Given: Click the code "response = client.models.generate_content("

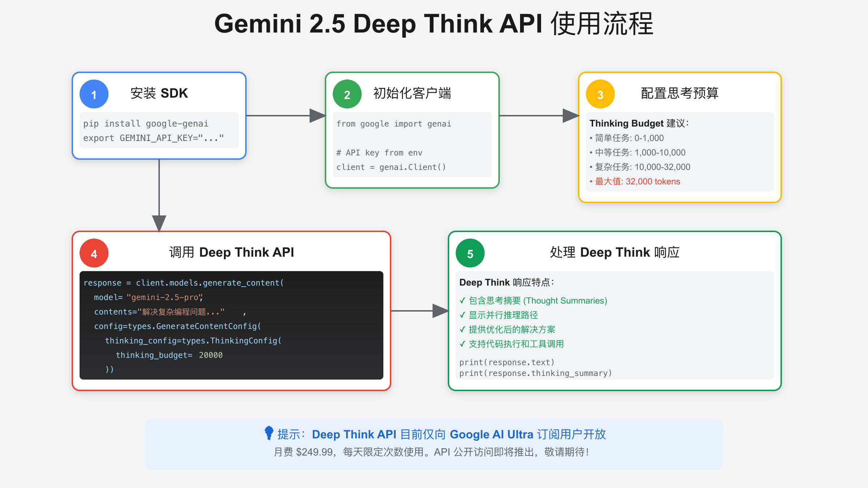Looking at the screenshot, I should (x=184, y=283).
